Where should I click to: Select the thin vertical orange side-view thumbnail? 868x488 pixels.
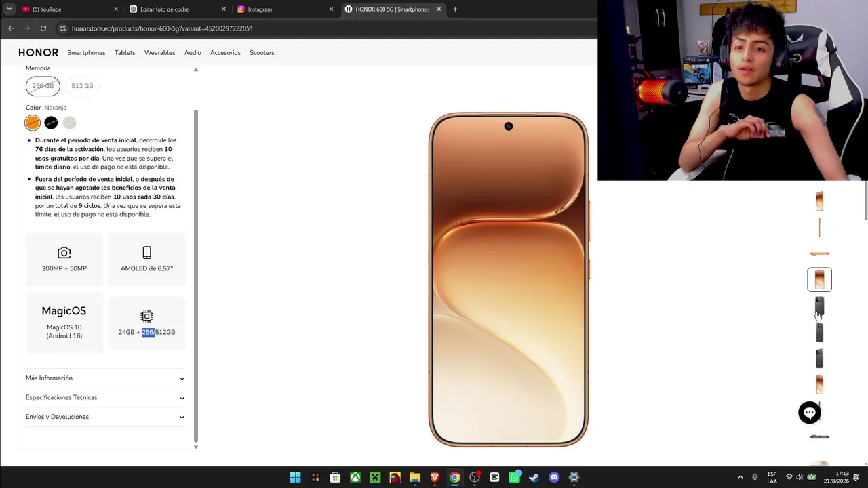[819, 227]
